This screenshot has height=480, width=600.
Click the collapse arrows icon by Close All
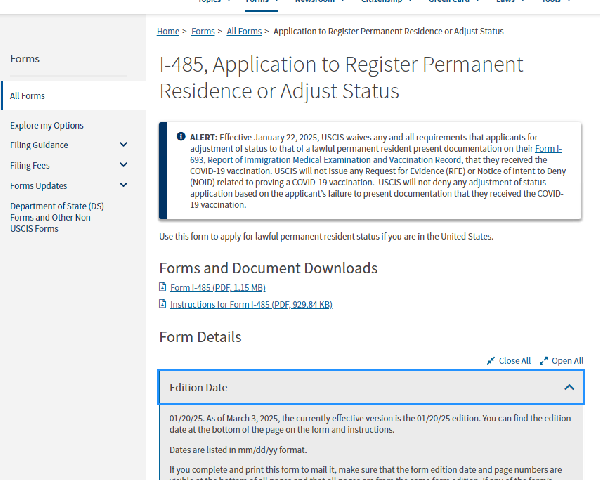(x=491, y=361)
